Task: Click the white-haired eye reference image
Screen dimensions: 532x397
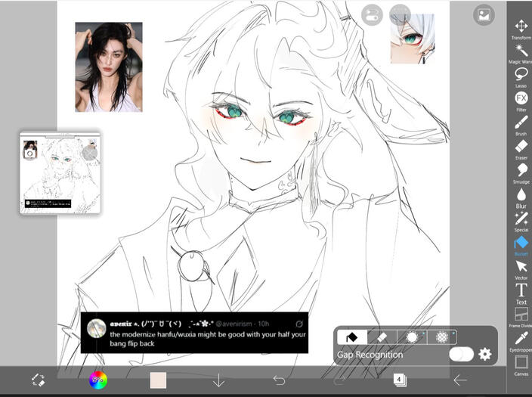Action: (413, 39)
